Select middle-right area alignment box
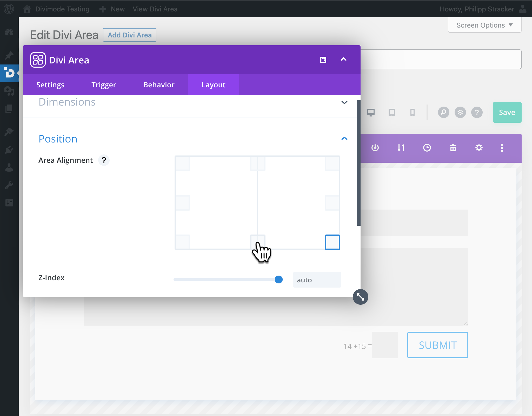 tap(332, 203)
